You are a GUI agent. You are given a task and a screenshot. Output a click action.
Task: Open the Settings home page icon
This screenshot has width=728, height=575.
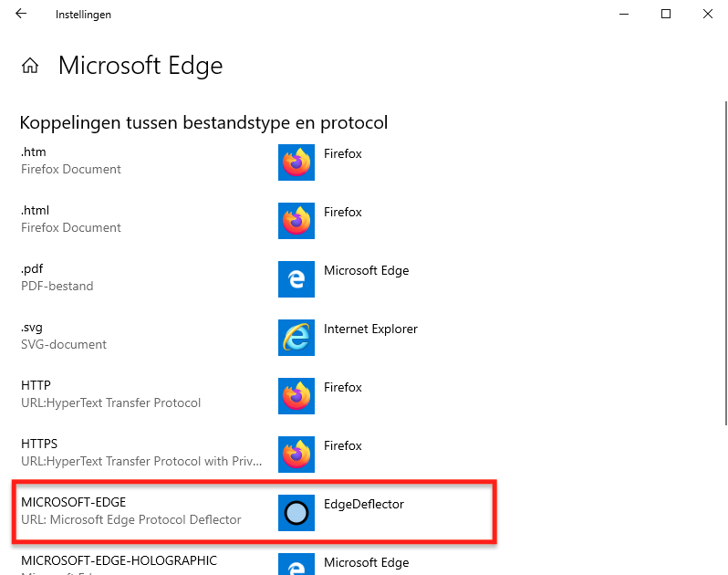pyautogui.click(x=30, y=66)
